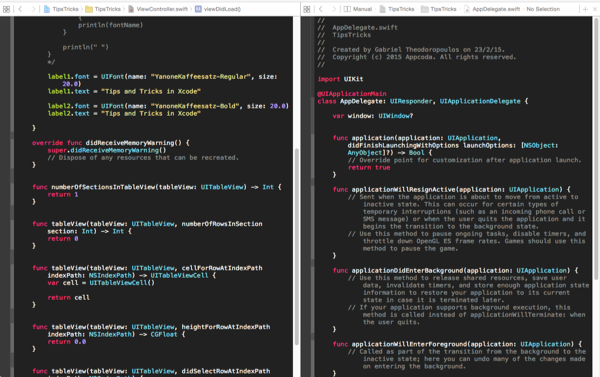Image resolution: width=600 pixels, height=377 pixels.
Task: Open TipsTricks project breadcrumb in left editor
Action: tap(61, 9)
